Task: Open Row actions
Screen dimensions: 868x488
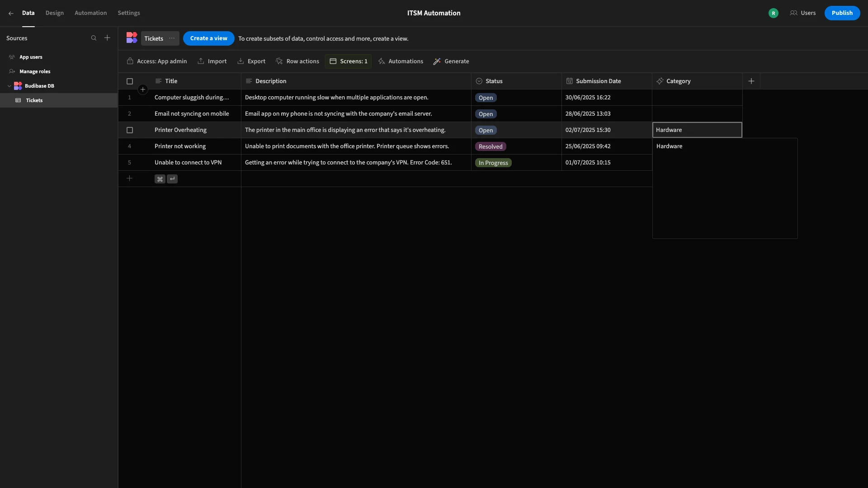Action: (297, 61)
